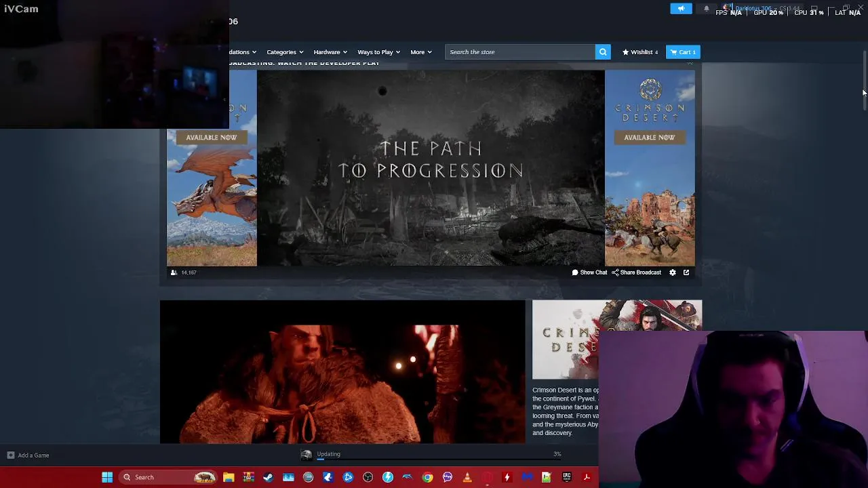
Task: Click the Windows taskbar Search box
Action: pyautogui.click(x=168, y=477)
